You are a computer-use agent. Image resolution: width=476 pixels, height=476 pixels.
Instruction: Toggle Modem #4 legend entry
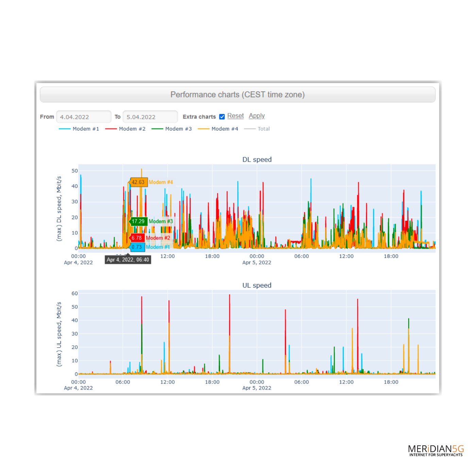click(218, 129)
